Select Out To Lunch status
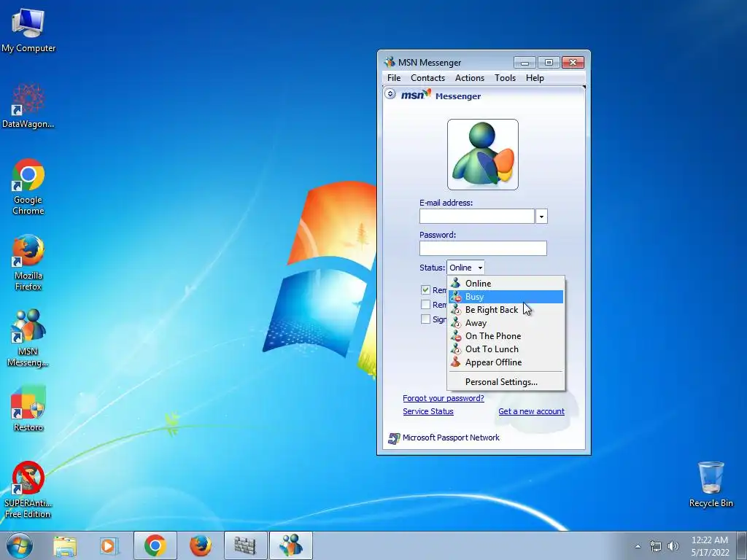This screenshot has width=747, height=560. click(x=506, y=349)
